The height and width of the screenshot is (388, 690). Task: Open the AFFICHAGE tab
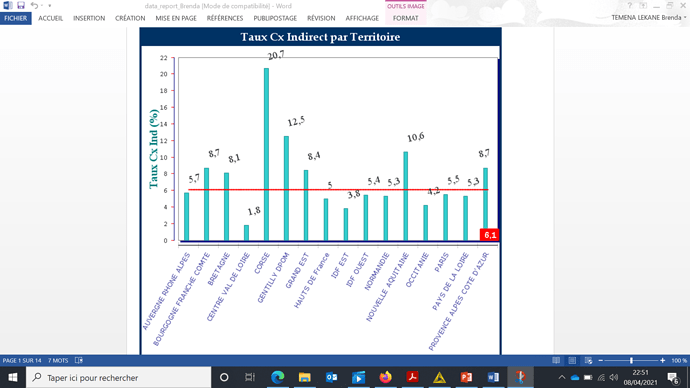tap(362, 18)
